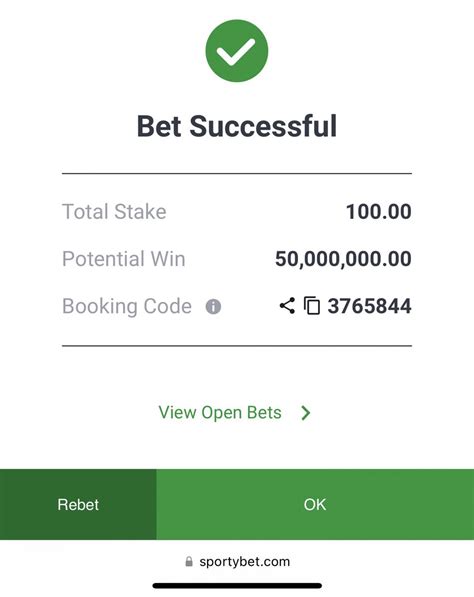The width and height of the screenshot is (474, 597).
Task: Tap the Potential Win amount 50,000,000.00
Action: click(343, 259)
